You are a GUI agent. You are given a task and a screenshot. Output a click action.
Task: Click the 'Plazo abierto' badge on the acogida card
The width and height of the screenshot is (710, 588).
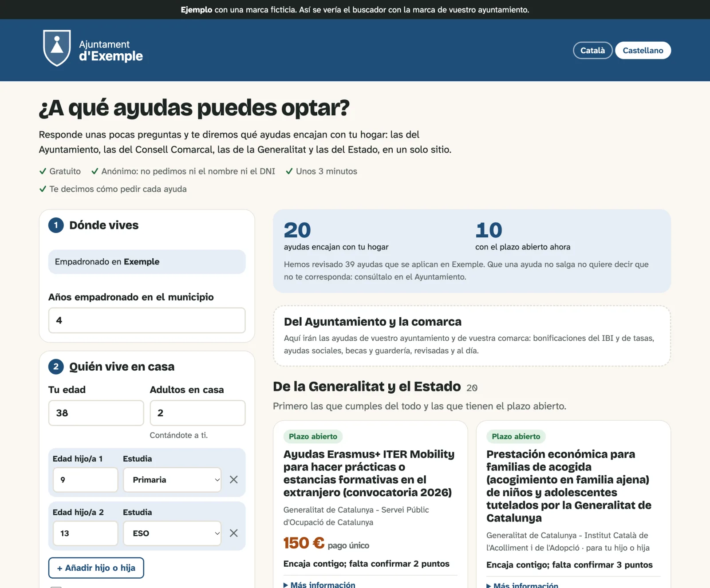pyautogui.click(x=516, y=436)
